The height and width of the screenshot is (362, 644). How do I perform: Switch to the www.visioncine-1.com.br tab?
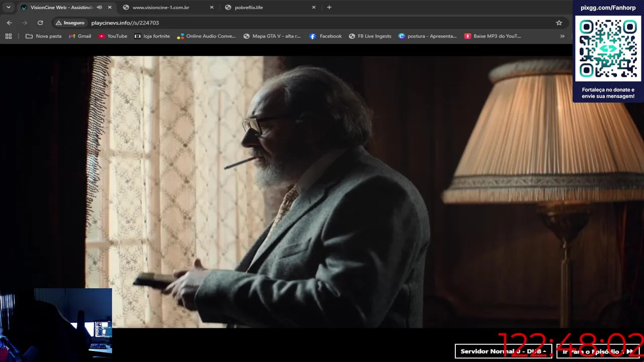coord(161,8)
